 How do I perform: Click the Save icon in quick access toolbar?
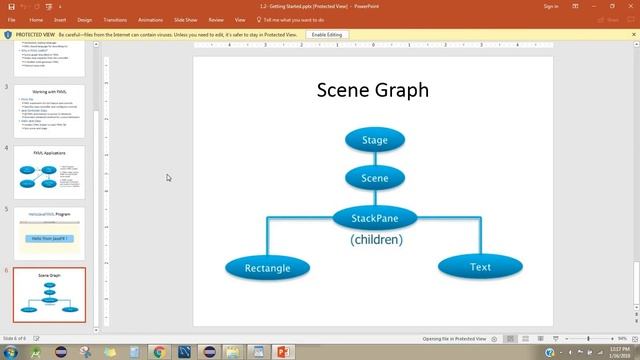pos(11,7)
